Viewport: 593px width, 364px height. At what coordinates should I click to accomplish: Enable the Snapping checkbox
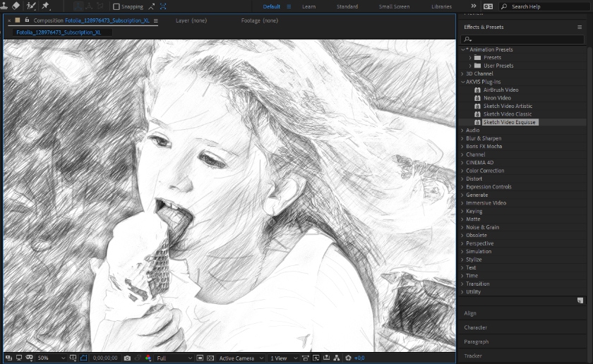(x=116, y=6)
